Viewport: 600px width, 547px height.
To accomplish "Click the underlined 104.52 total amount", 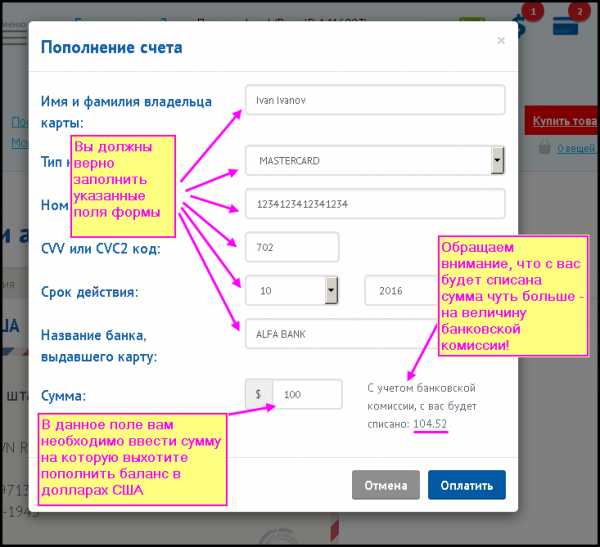I will (429, 425).
